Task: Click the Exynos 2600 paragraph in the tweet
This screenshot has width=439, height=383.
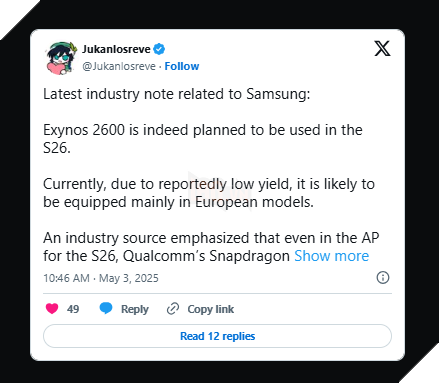Action: pos(203,139)
